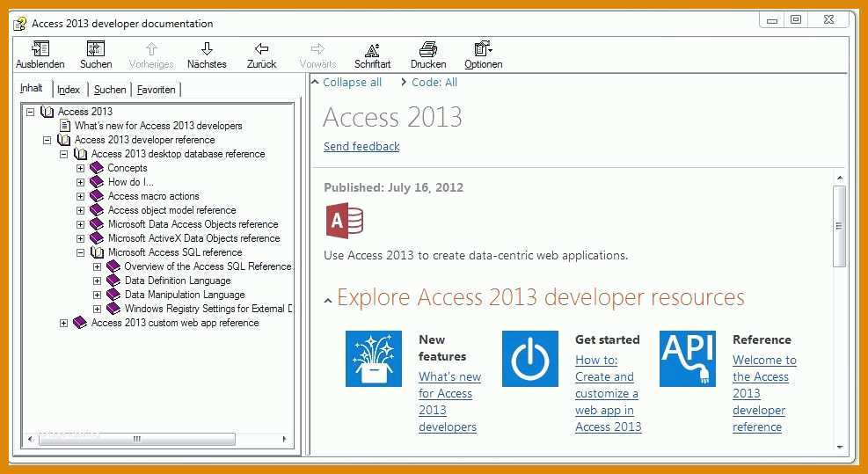Click page icon beside What's new topic

click(65, 126)
